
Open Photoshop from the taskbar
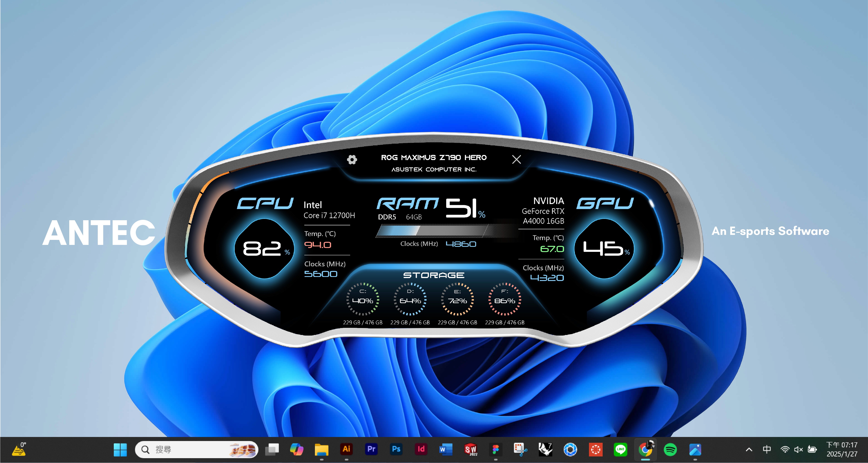(x=396, y=449)
